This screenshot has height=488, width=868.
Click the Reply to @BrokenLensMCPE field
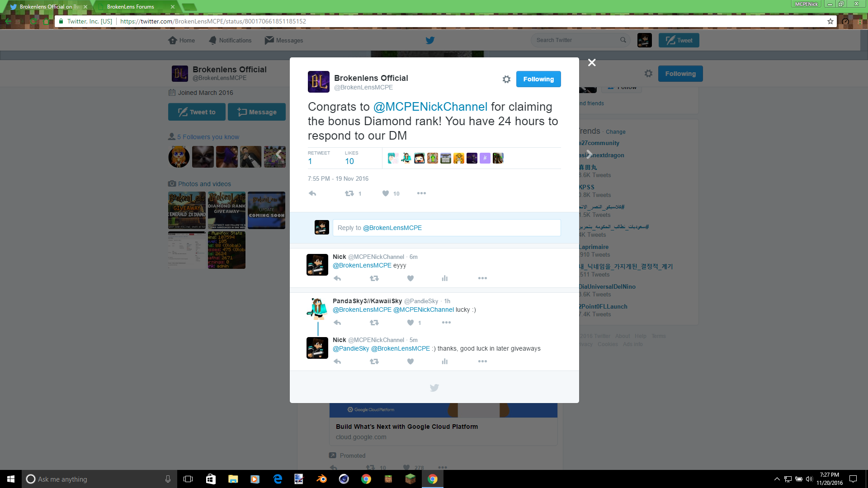(447, 228)
